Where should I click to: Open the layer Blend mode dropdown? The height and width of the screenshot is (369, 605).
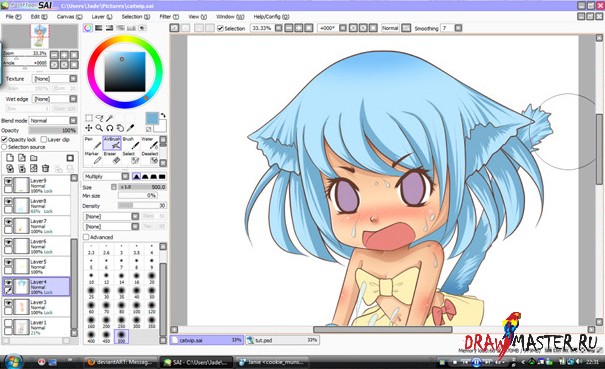[x=73, y=121]
